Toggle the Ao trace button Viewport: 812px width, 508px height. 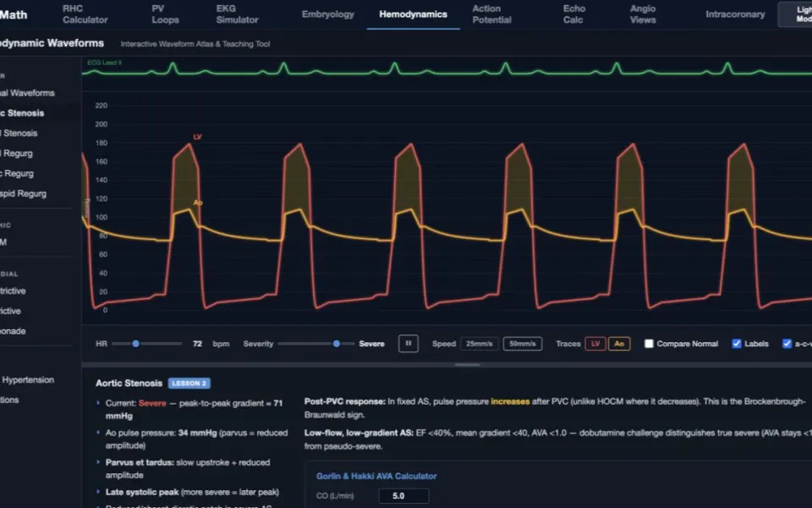pyautogui.click(x=619, y=344)
